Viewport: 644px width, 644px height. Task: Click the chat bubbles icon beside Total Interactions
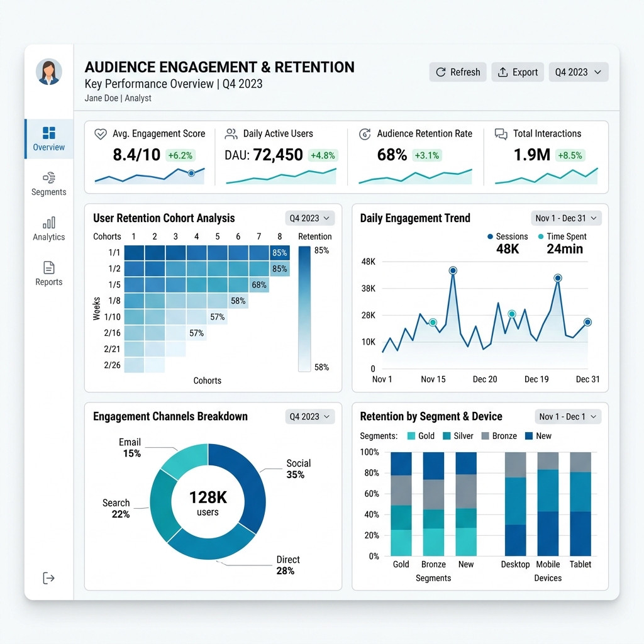(501, 134)
